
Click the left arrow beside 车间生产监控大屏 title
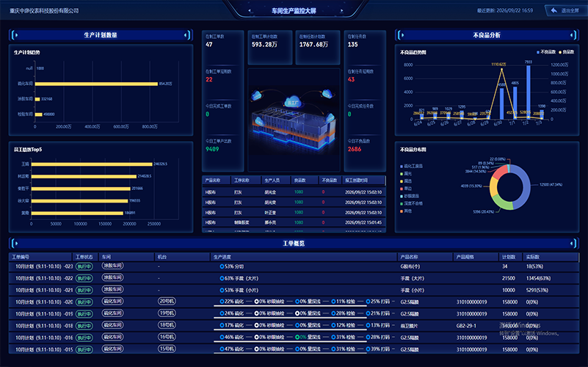[x=250, y=10]
